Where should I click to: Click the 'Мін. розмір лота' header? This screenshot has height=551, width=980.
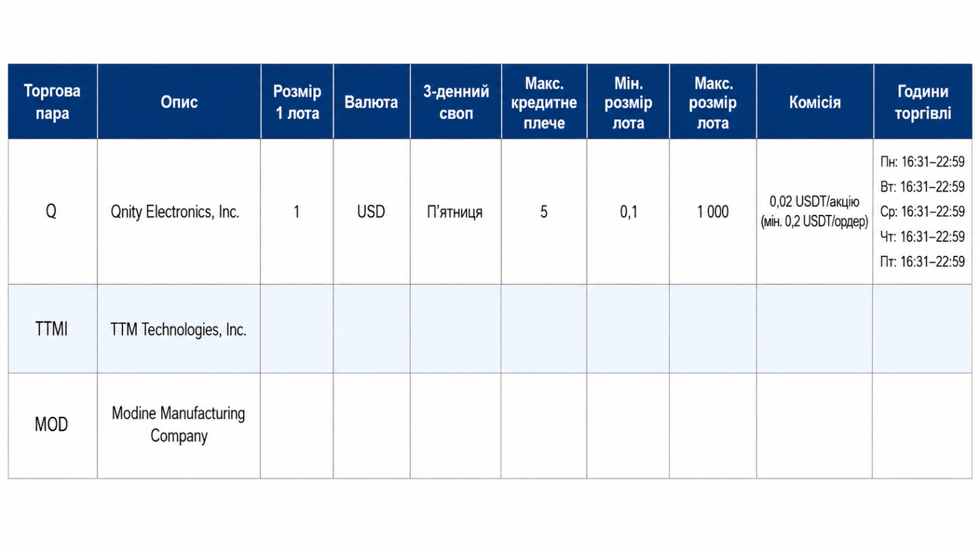[628, 102]
